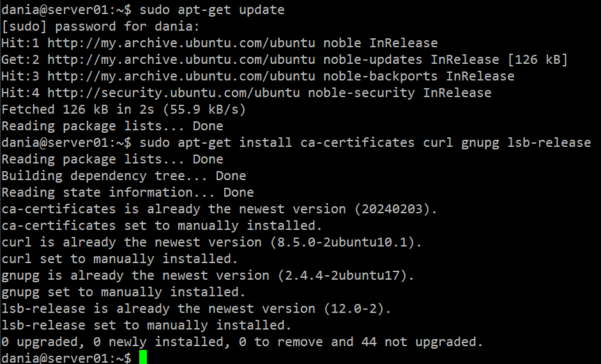This screenshot has height=364, width=601.
Task: Click the curl version 8.5.0-2ubuntu10.1 text
Action: pyautogui.click(x=342, y=242)
